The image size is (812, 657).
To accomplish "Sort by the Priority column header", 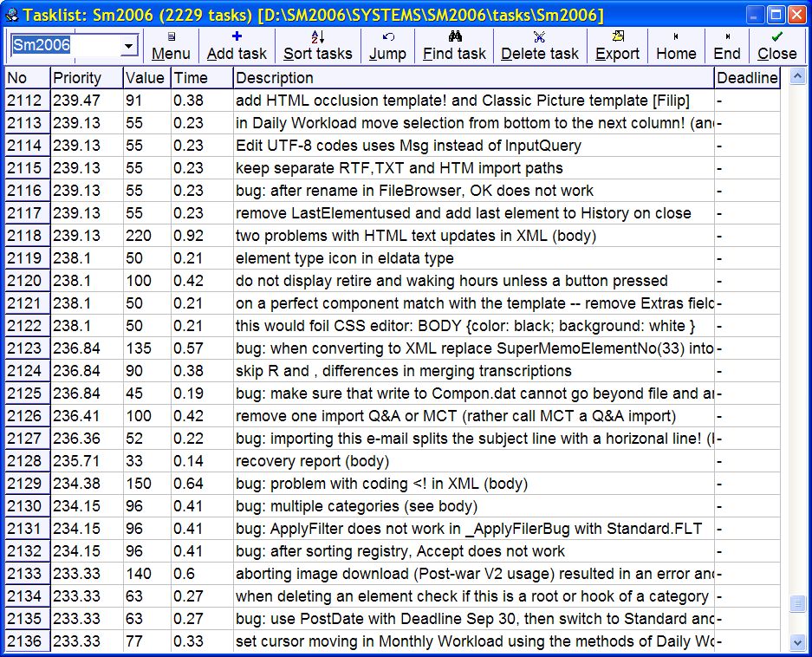I will [86, 78].
